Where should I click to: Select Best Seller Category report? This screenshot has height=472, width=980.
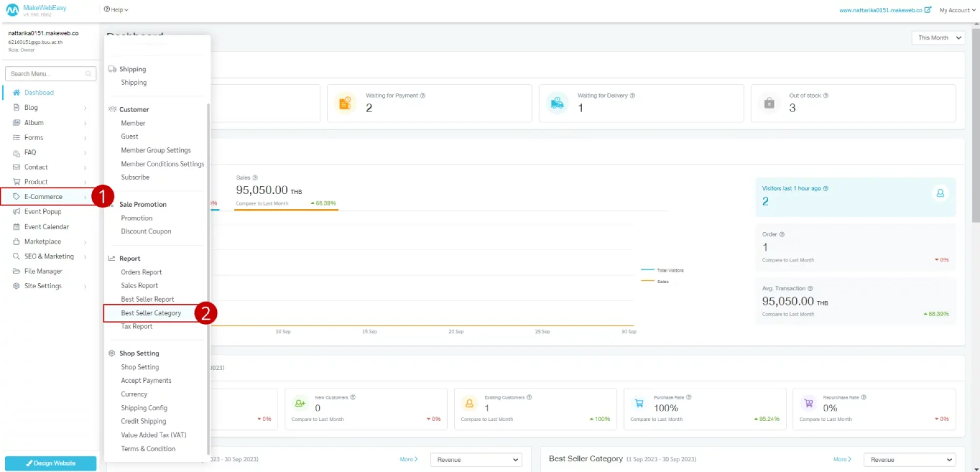coord(151,313)
